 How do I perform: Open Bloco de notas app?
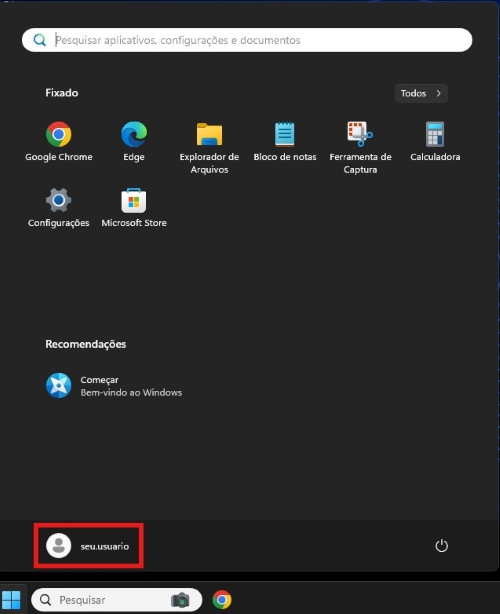click(x=285, y=142)
